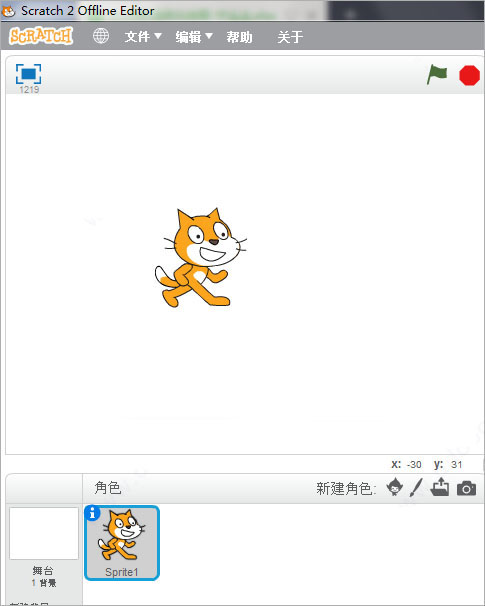Click the green flag to start
Screen dimensions: 485x606
437,74
